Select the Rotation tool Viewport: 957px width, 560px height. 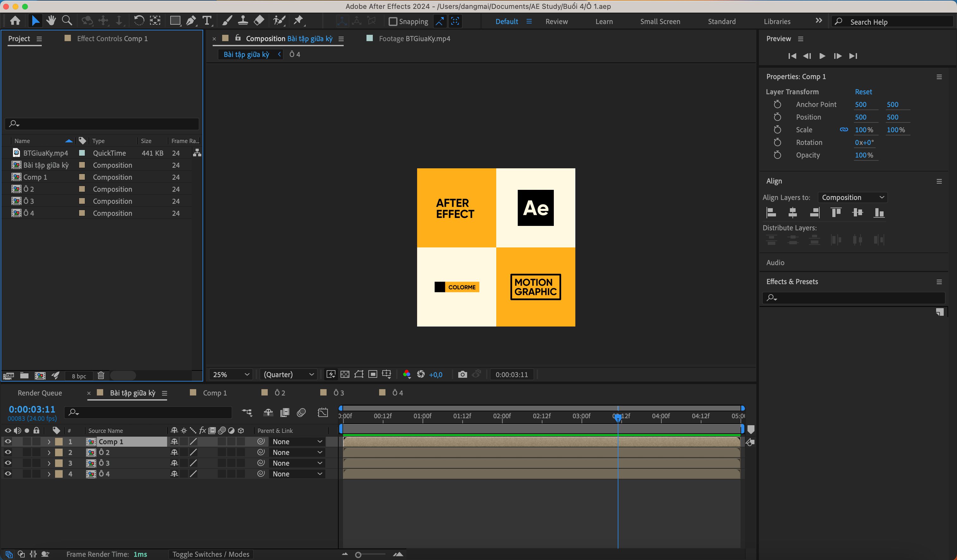139,21
